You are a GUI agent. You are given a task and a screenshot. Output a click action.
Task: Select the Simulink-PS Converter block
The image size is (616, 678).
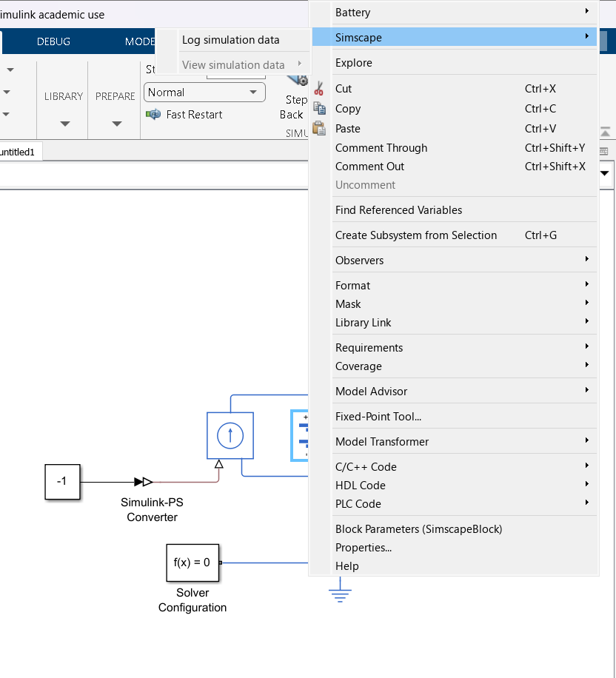(x=144, y=482)
